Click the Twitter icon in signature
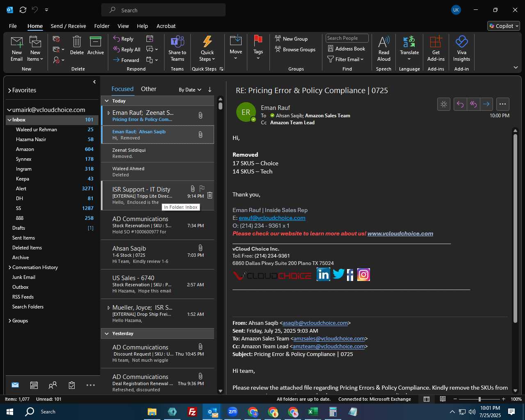The image size is (525, 420). 338,274
